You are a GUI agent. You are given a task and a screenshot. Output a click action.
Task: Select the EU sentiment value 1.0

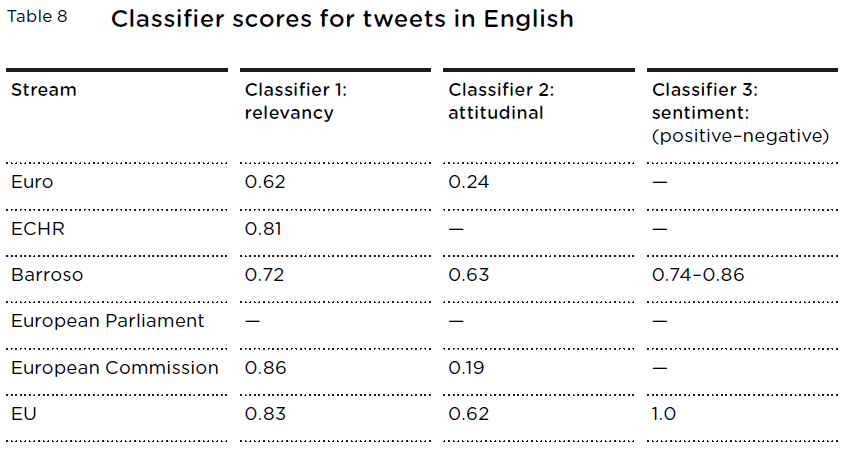pyautogui.click(x=664, y=414)
